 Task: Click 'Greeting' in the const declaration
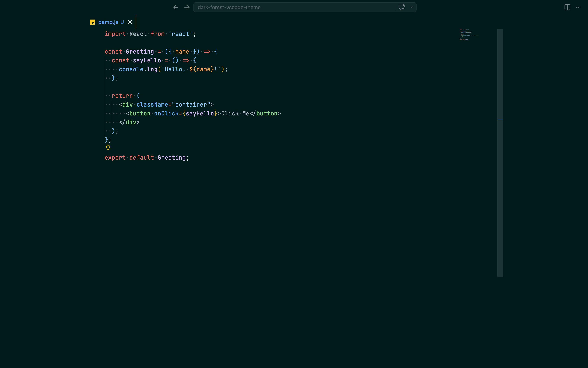(x=140, y=52)
